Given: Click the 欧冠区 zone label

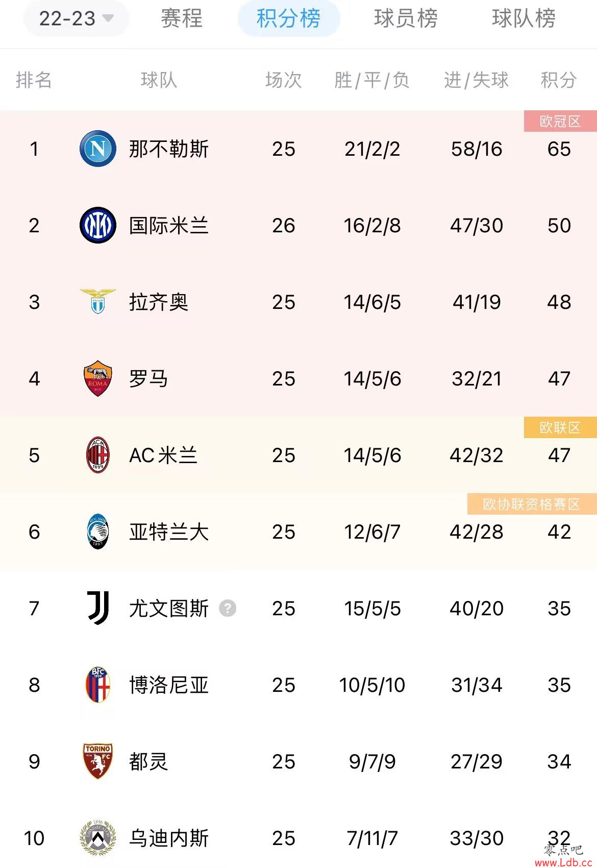Looking at the screenshot, I should coord(560,121).
